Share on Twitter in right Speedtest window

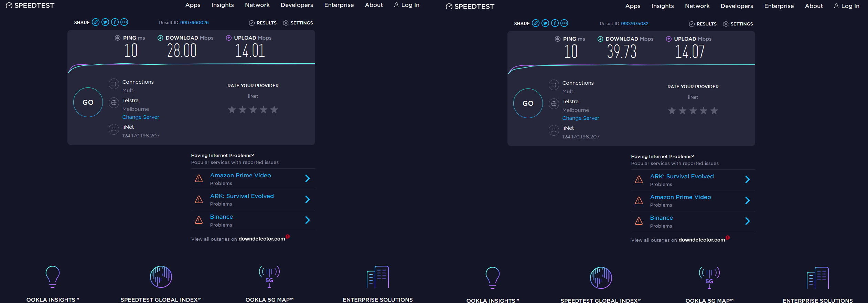coord(545,23)
